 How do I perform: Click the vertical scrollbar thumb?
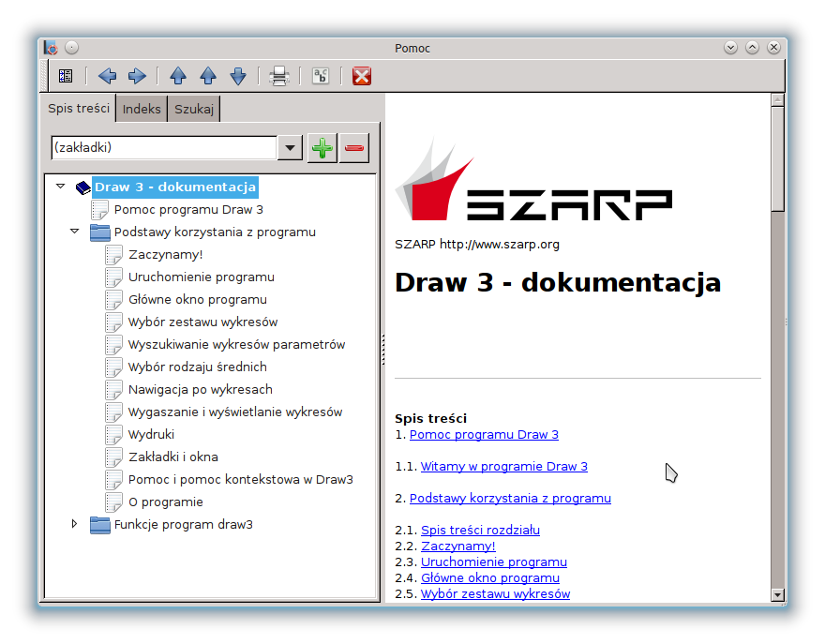(x=777, y=159)
